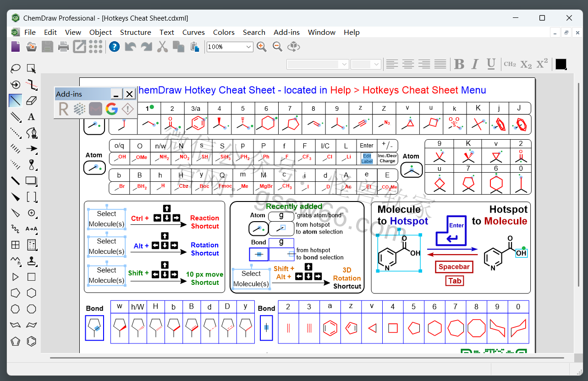
Task: Close the Add-ins floating panel
Action: [x=130, y=94]
